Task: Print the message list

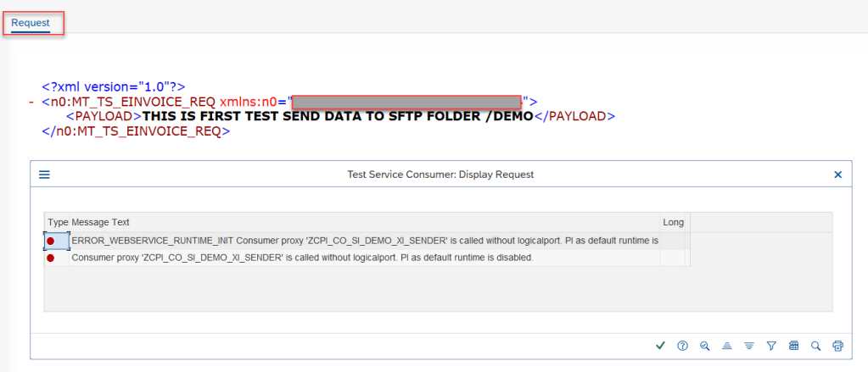Action: pos(838,345)
